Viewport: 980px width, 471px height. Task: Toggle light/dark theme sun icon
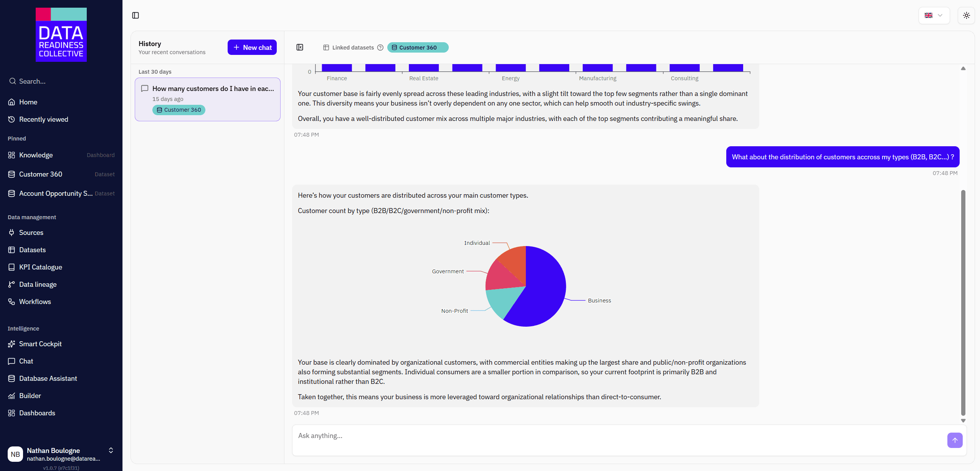[966, 15]
